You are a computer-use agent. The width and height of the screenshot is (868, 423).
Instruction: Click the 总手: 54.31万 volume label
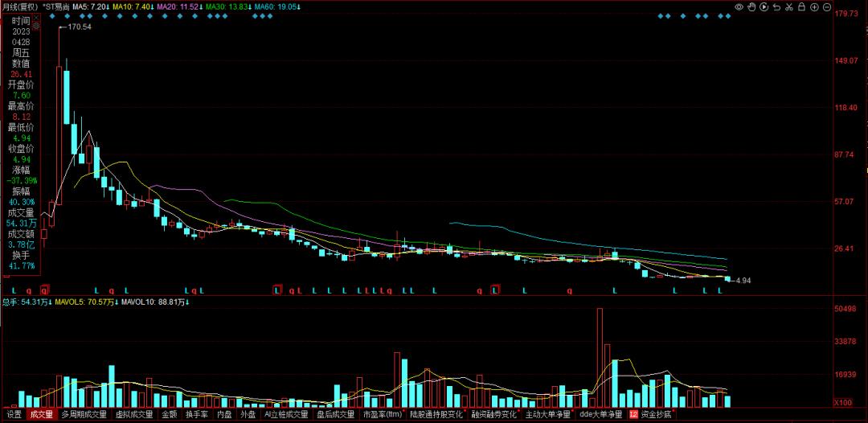click(x=27, y=302)
